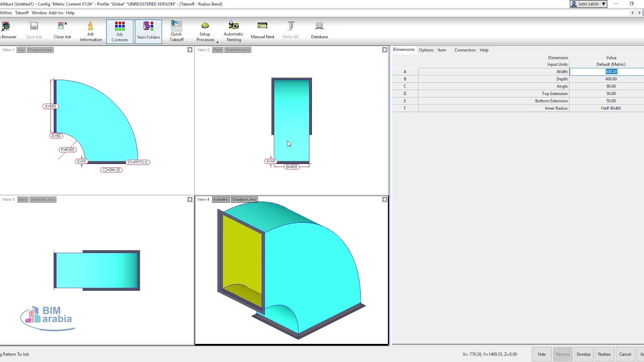644x362 pixels.
Task: Switch to the Help tab
Action: click(x=484, y=50)
